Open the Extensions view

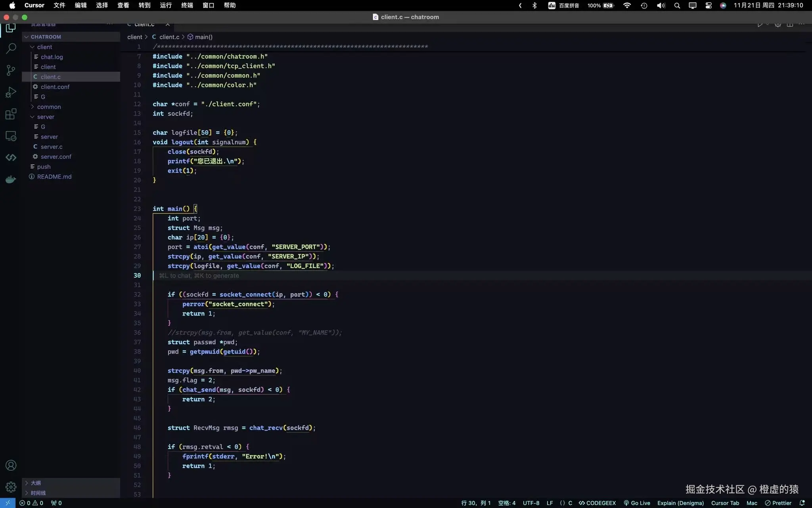(x=11, y=114)
